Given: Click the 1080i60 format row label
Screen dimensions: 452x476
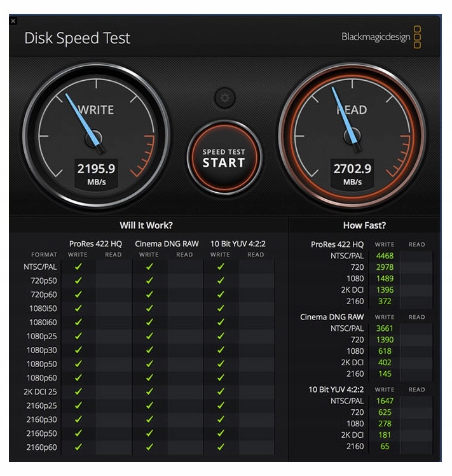Looking at the screenshot, I should [x=43, y=322].
